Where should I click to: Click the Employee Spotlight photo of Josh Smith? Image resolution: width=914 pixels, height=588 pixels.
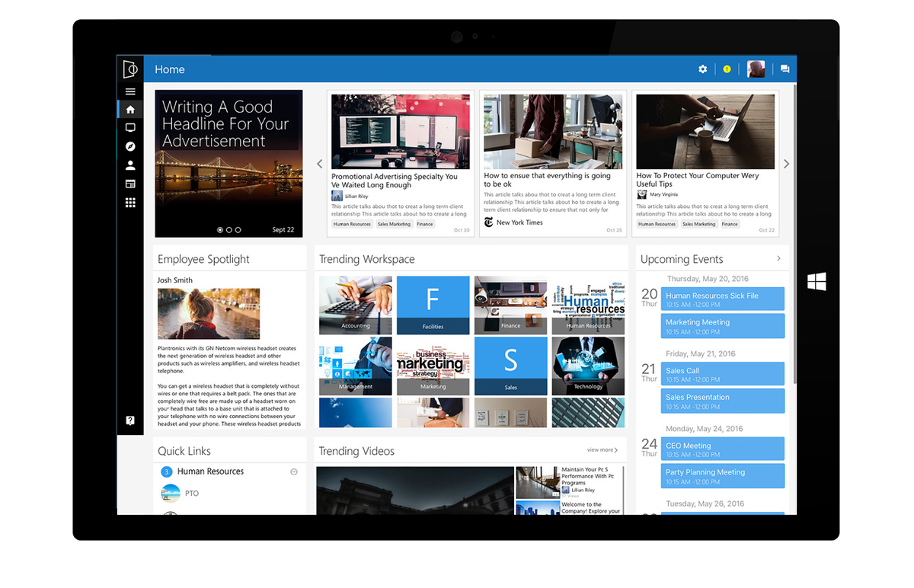click(209, 313)
